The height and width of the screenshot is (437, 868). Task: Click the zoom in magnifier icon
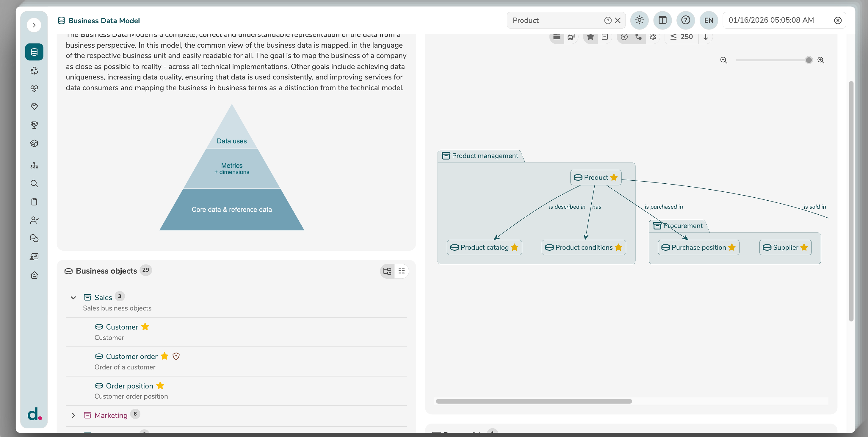coord(821,60)
